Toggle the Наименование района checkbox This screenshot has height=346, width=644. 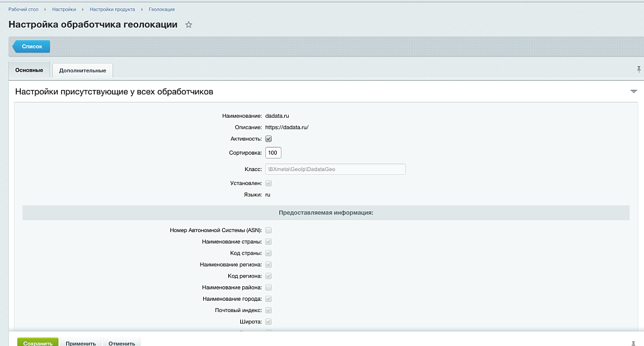[x=269, y=287]
